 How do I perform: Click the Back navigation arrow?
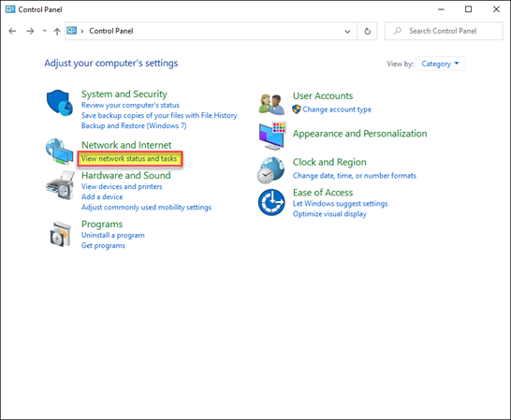(x=12, y=31)
